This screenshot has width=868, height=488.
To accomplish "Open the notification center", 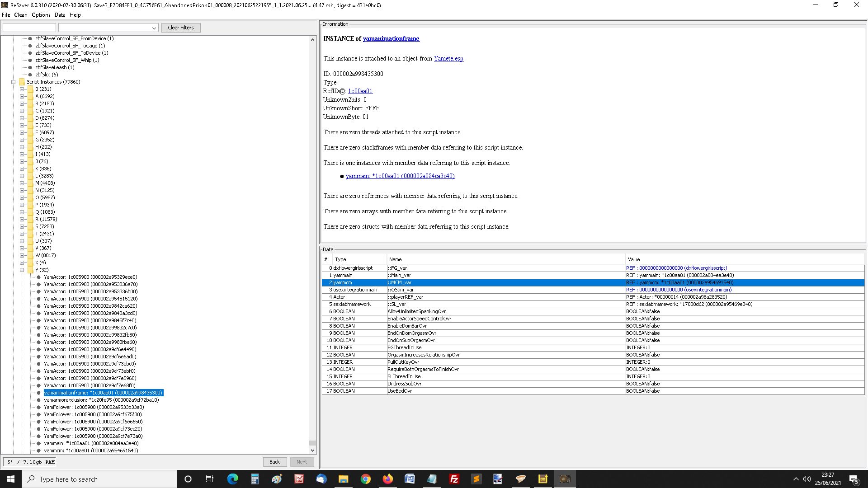I will (x=854, y=479).
